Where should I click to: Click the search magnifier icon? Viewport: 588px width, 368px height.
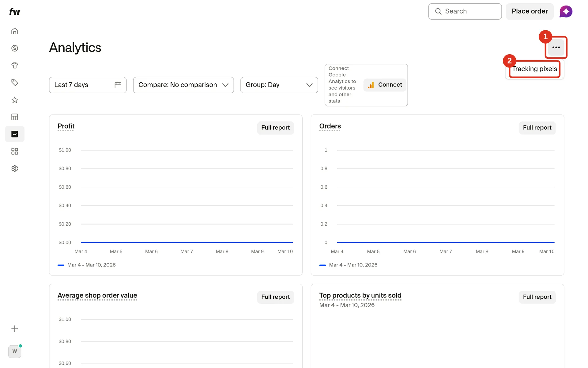click(x=438, y=11)
